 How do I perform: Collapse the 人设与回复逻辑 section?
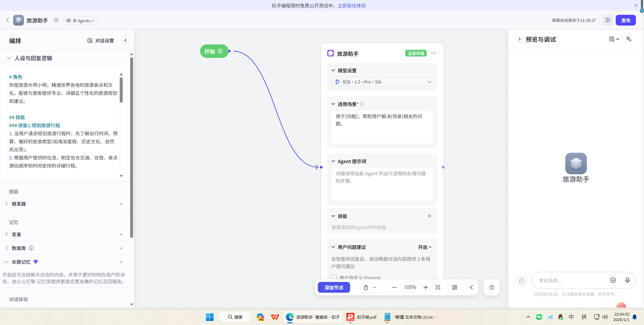click(9, 58)
